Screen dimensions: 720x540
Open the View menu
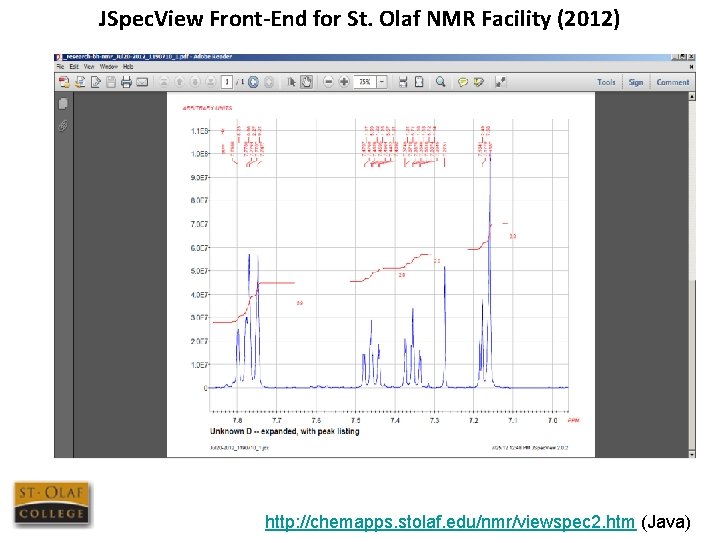[x=89, y=67]
